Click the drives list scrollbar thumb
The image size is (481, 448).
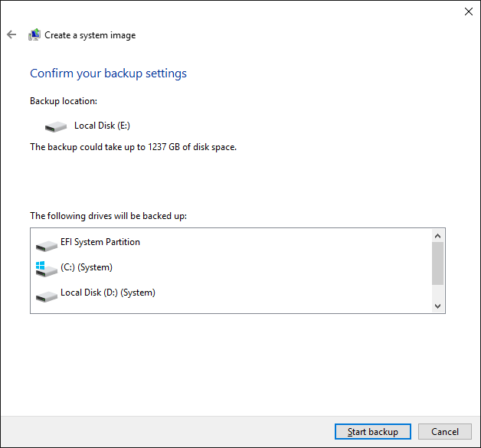point(438,263)
